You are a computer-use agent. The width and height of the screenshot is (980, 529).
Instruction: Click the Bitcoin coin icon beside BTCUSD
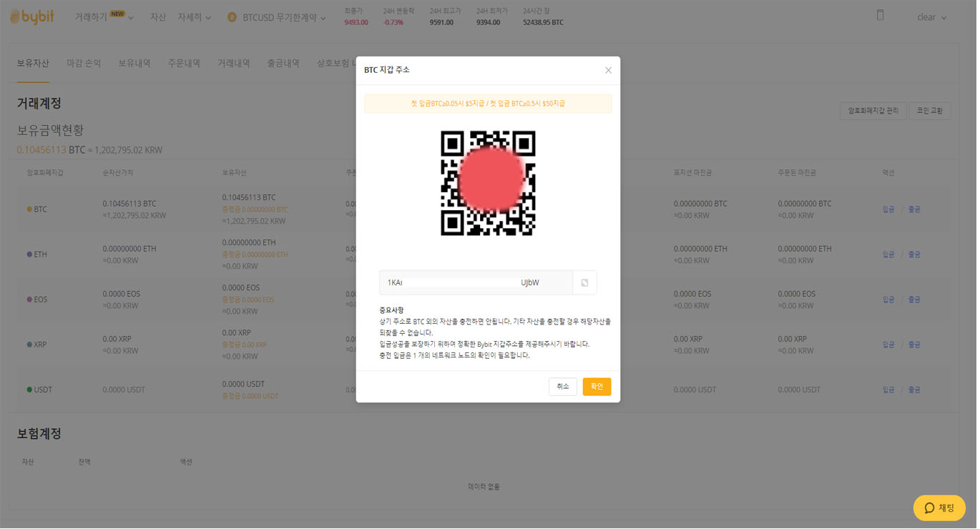tap(232, 17)
